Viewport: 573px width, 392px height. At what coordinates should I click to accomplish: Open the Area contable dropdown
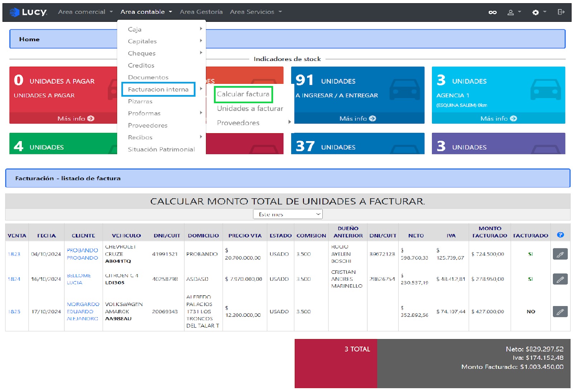pos(146,12)
